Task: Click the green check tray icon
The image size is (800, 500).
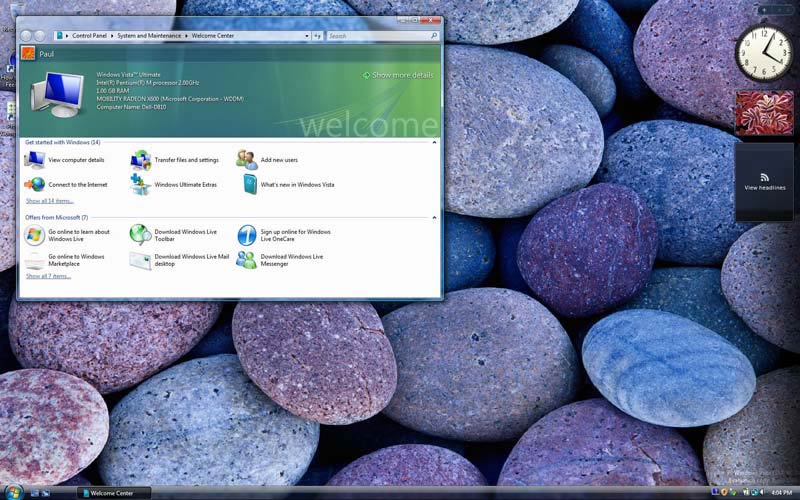Action: click(733, 493)
